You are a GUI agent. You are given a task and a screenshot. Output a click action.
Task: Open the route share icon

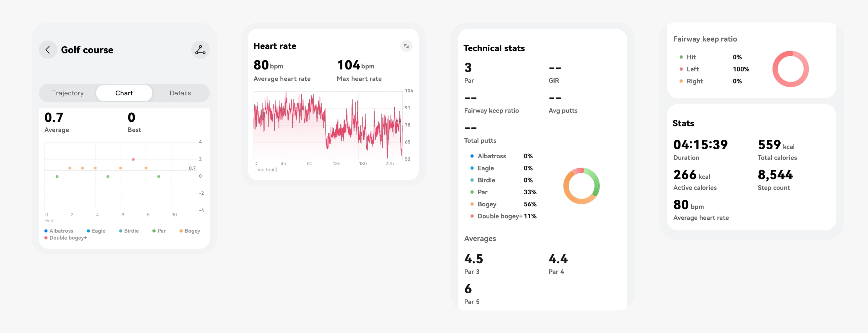point(200,50)
